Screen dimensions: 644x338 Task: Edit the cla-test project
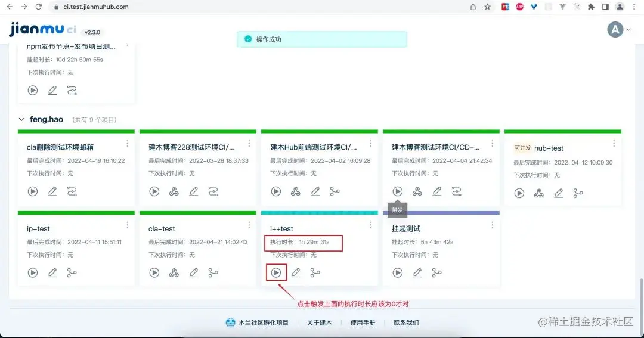193,272
